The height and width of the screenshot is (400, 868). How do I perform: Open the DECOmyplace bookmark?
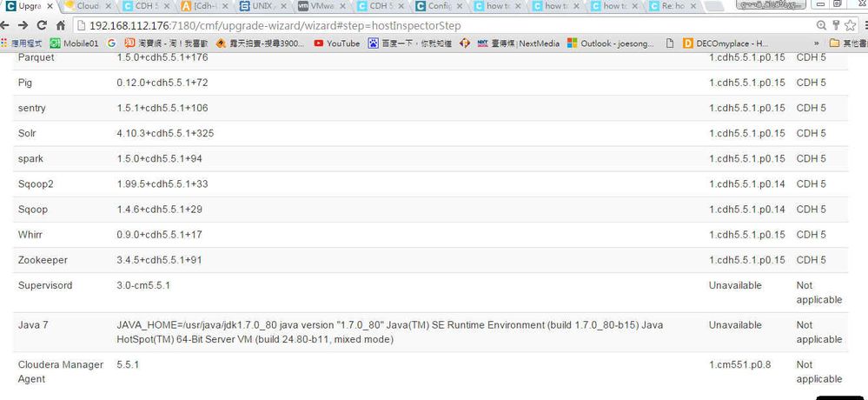tap(726, 43)
